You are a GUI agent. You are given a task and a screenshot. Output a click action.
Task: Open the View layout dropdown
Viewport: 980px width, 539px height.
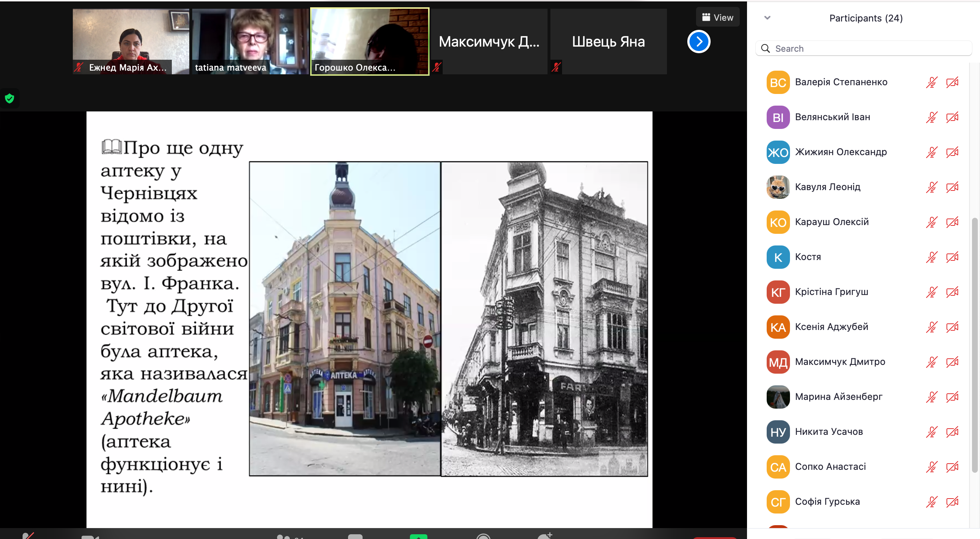[718, 17]
